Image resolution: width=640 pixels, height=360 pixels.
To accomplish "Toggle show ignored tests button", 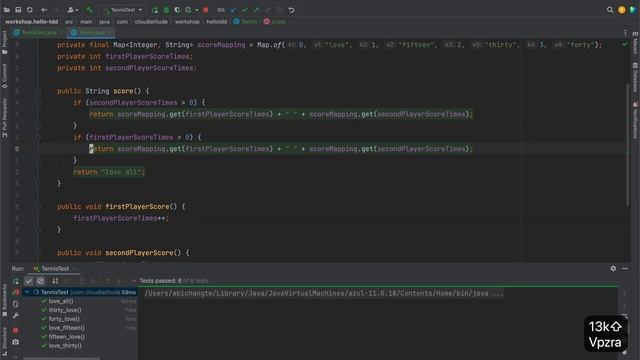I will (40, 281).
